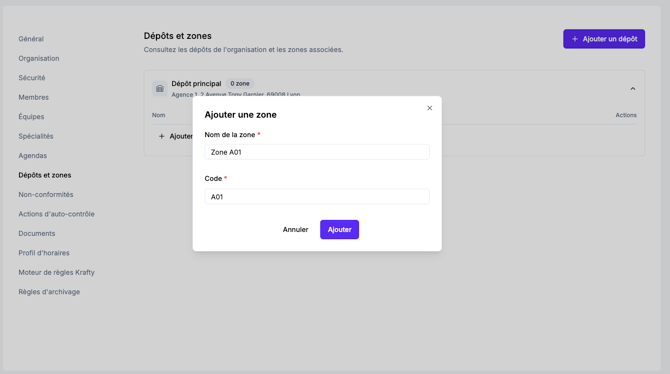The image size is (670, 374).
Task: Go to Règles d'archivage
Action: pos(49,292)
